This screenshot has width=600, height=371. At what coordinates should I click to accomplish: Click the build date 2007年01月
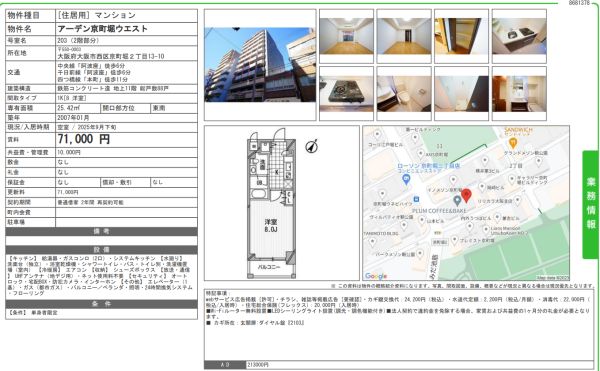tap(73, 118)
